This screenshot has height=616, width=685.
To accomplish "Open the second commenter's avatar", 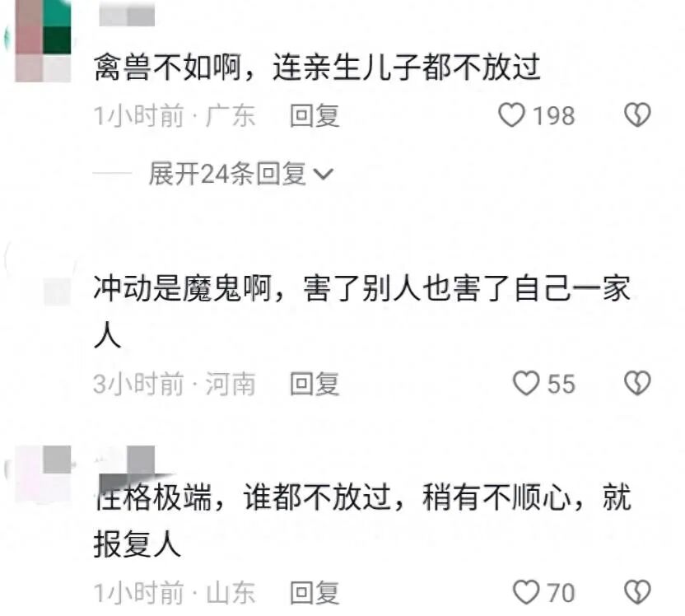I will [x=43, y=280].
